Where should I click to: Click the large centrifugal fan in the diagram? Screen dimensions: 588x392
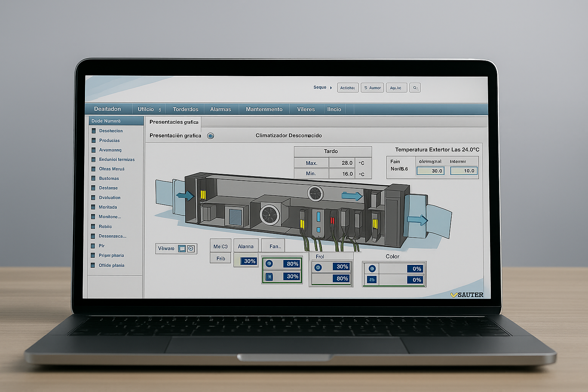(270, 214)
